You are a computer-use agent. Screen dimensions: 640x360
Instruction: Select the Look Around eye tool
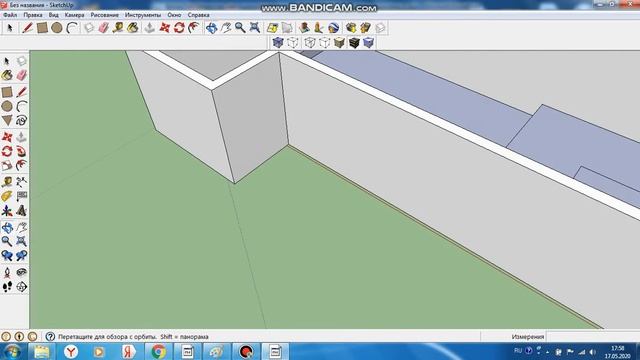[x=22, y=272]
